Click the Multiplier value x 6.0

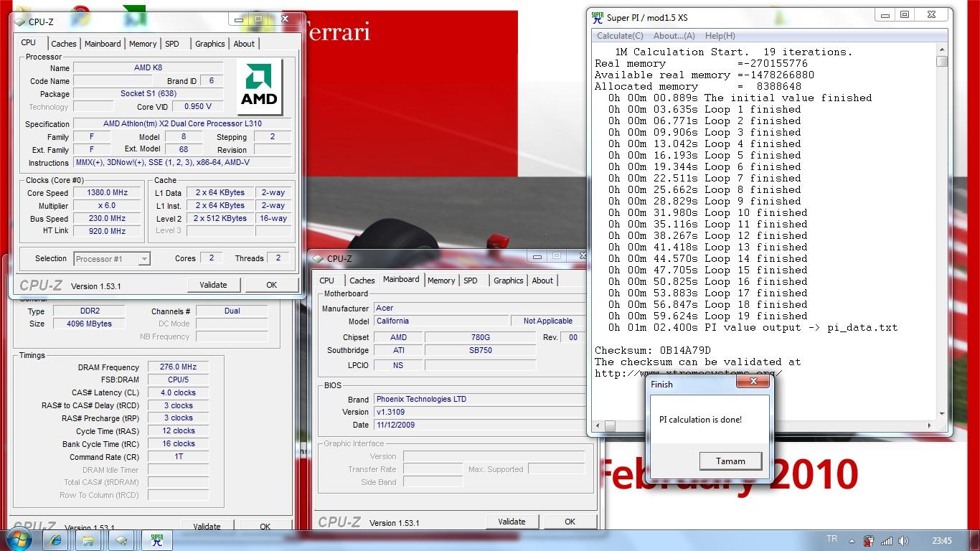click(108, 206)
